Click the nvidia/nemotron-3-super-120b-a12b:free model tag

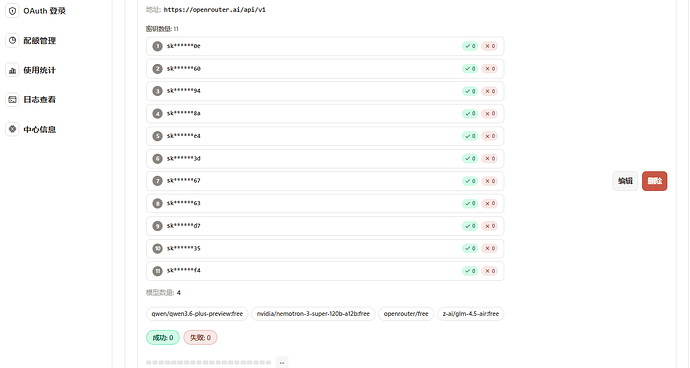click(313, 314)
